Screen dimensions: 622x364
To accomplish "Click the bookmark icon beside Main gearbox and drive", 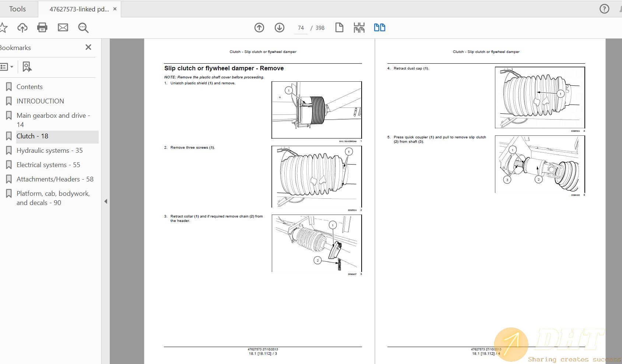I will [x=9, y=116].
